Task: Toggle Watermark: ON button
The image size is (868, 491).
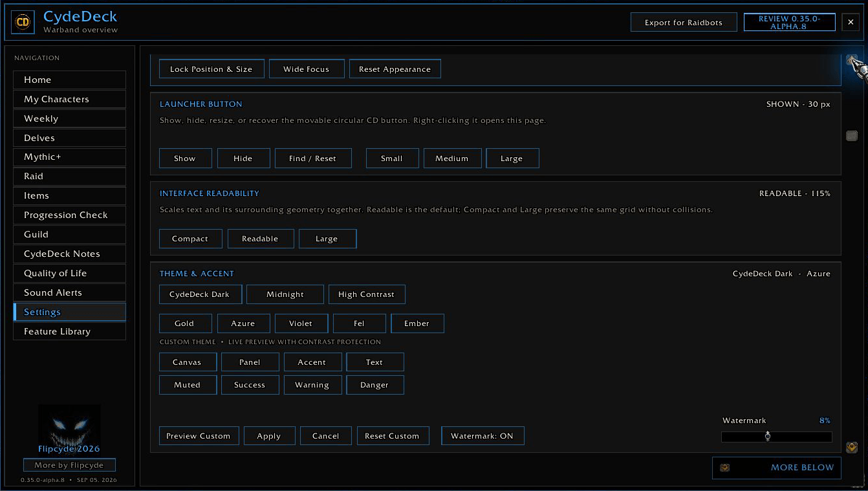Action: coord(483,436)
